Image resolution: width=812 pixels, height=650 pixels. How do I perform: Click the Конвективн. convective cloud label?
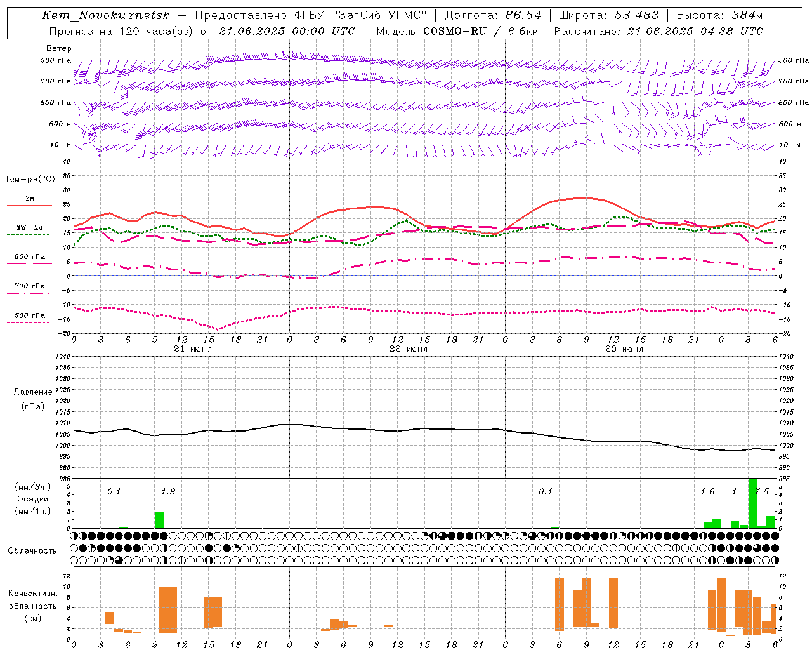pyautogui.click(x=32, y=594)
